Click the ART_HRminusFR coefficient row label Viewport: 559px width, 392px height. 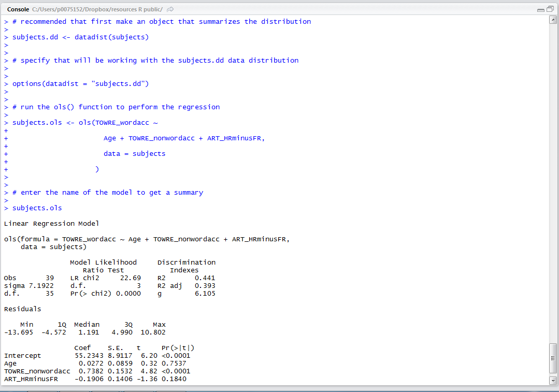(x=31, y=379)
